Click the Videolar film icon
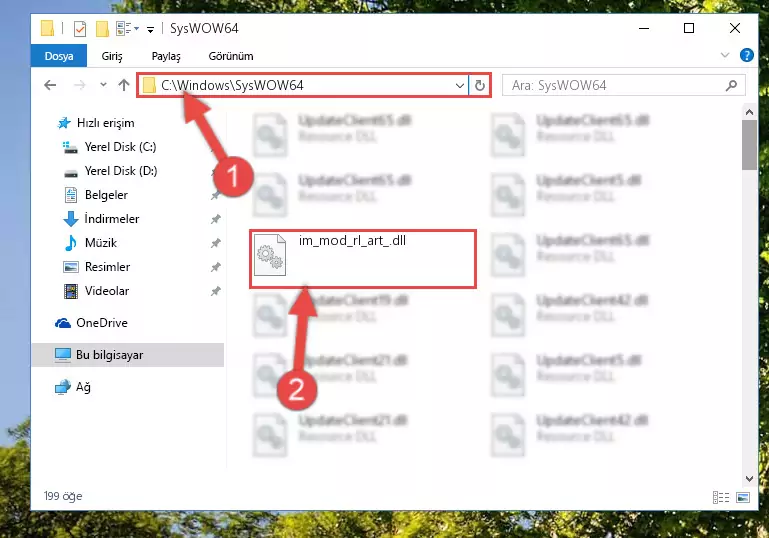This screenshot has width=769, height=538. 71,291
